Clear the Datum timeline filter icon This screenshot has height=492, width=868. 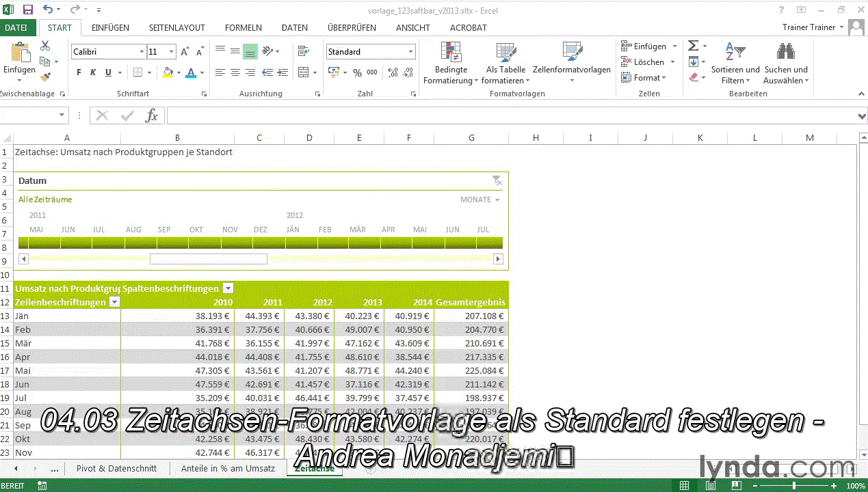coord(497,180)
